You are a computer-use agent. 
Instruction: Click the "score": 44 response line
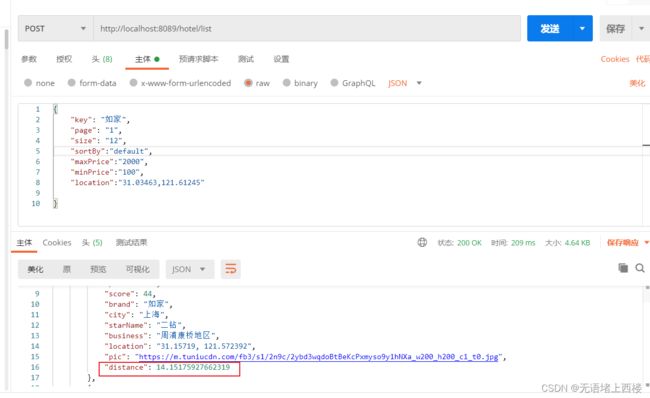130,294
